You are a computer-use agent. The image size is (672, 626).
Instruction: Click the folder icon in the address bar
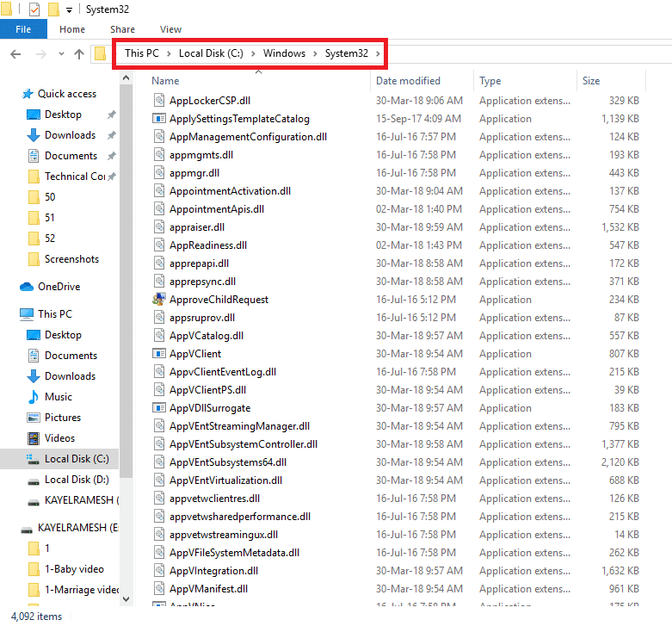101,53
